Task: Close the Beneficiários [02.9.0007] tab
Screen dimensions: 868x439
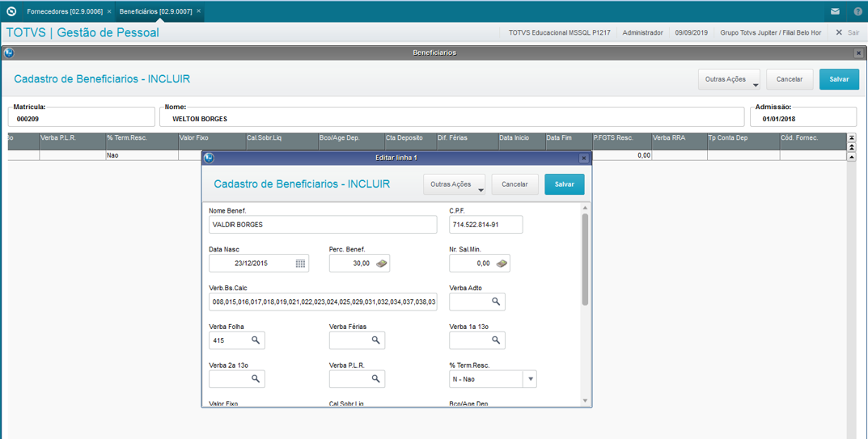Action: click(x=199, y=11)
